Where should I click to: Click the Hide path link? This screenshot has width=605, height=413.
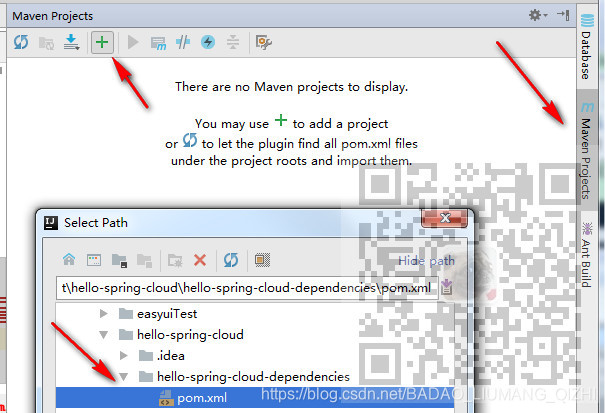(426, 261)
